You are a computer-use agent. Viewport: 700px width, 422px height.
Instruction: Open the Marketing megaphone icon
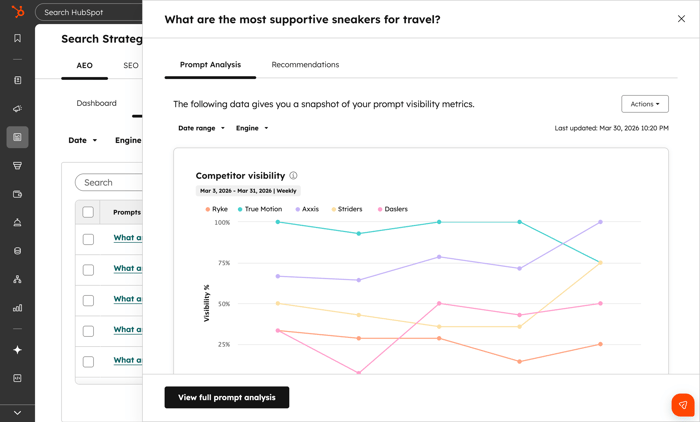17,109
